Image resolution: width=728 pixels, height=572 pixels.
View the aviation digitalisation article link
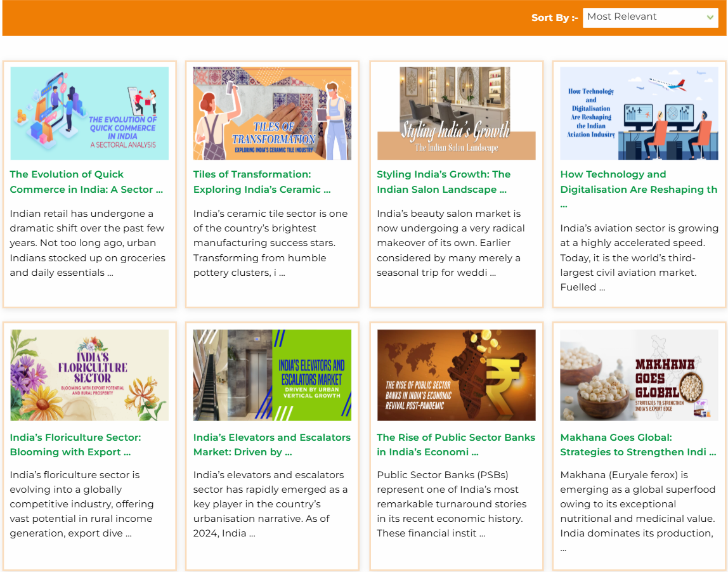[x=638, y=190]
